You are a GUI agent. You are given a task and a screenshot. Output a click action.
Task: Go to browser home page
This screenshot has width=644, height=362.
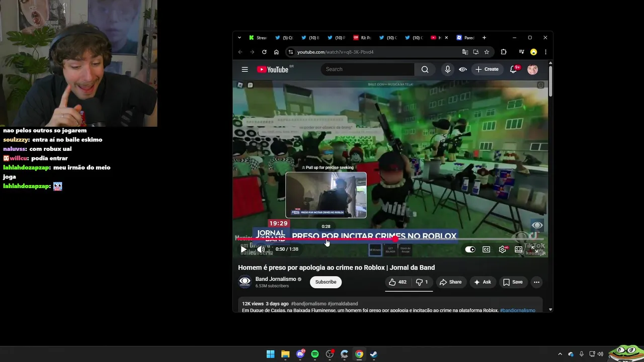pos(276,52)
